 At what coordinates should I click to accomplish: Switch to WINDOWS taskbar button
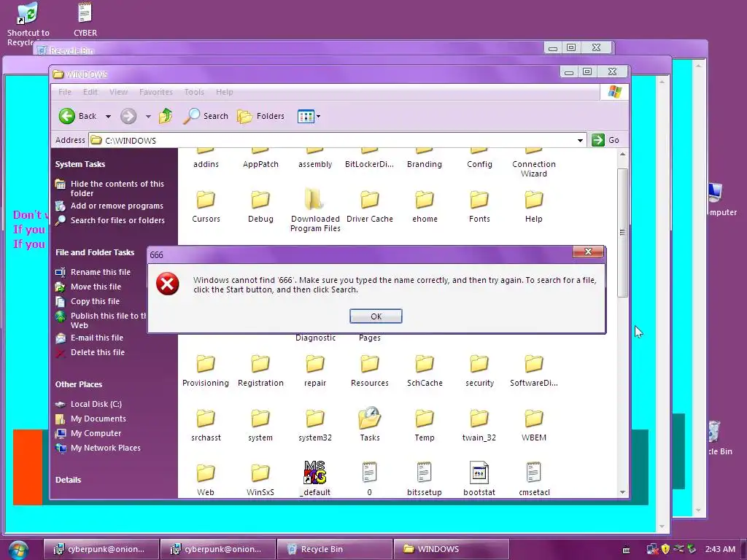(x=451, y=549)
